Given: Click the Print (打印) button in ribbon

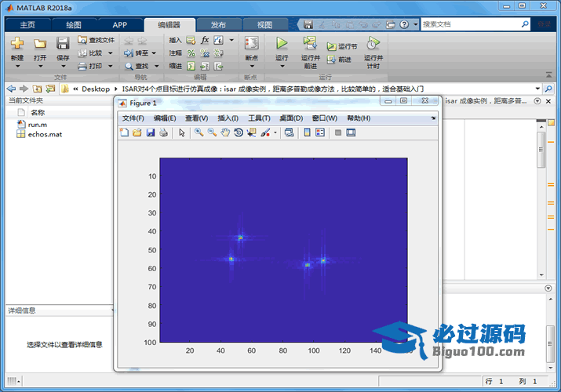Looking at the screenshot, I should (x=90, y=66).
